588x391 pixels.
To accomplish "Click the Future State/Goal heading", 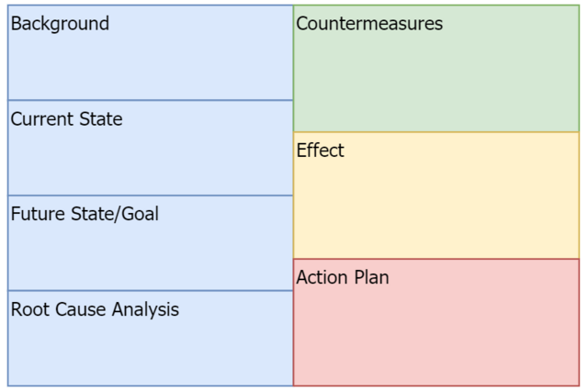I will point(85,215).
